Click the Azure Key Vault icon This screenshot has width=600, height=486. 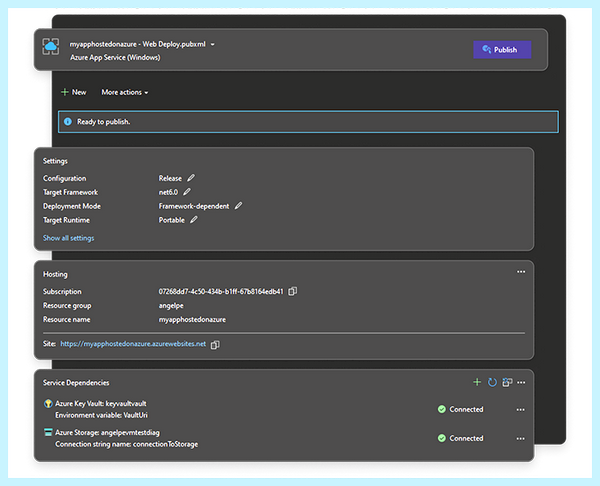[48, 403]
